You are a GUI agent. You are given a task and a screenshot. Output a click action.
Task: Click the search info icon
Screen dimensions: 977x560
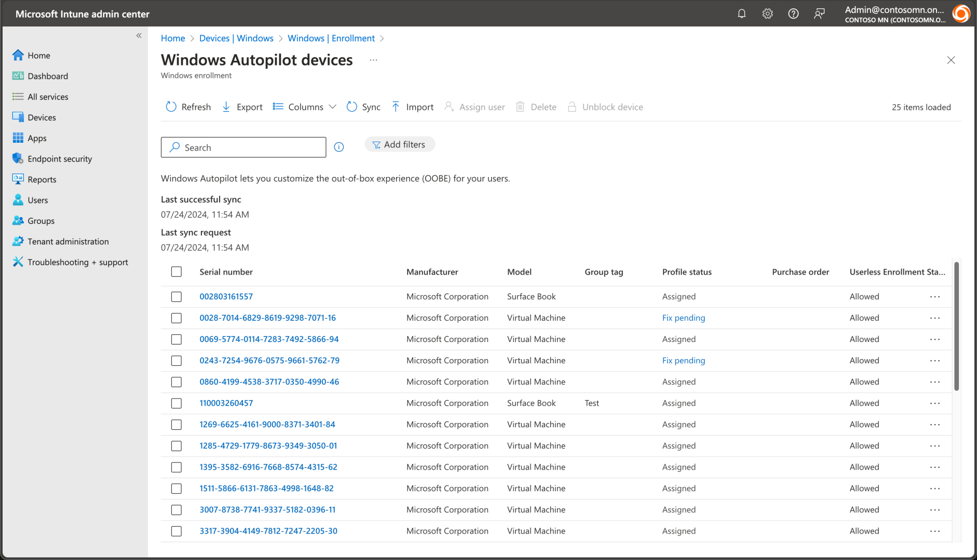pos(339,147)
